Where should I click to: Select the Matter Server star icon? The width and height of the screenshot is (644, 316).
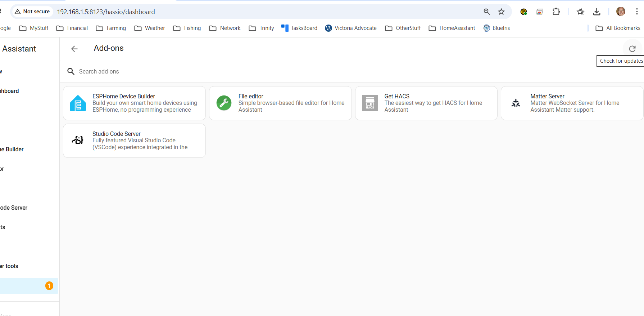(x=516, y=103)
